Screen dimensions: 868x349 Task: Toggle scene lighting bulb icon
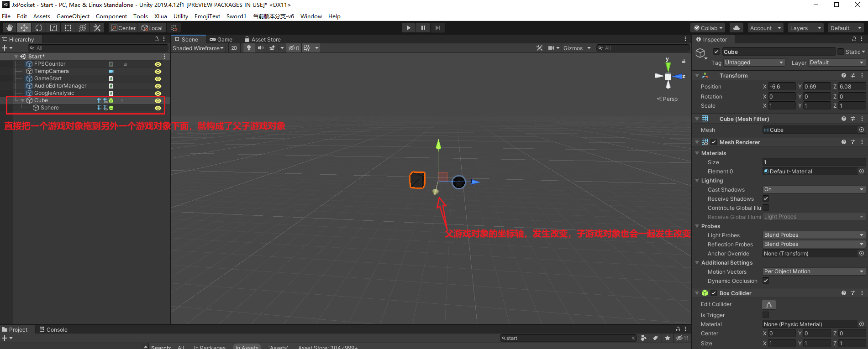coord(249,48)
